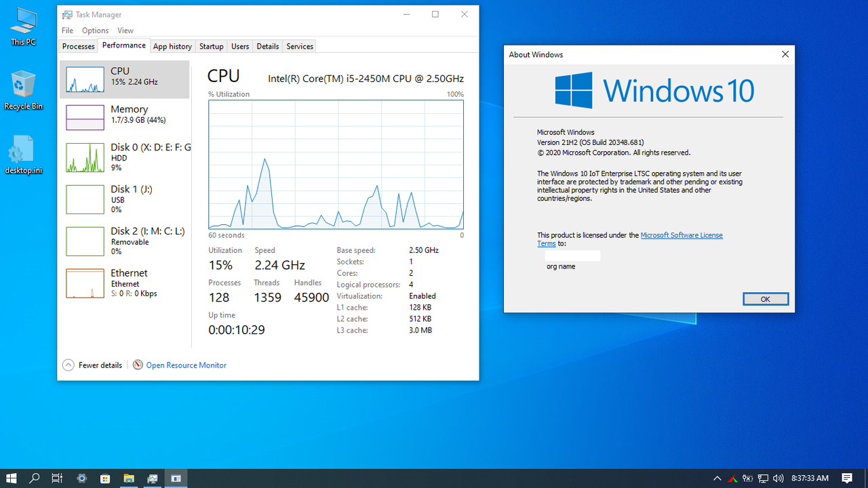Select the Performance tab
The width and height of the screenshot is (868, 488).
coord(124,45)
